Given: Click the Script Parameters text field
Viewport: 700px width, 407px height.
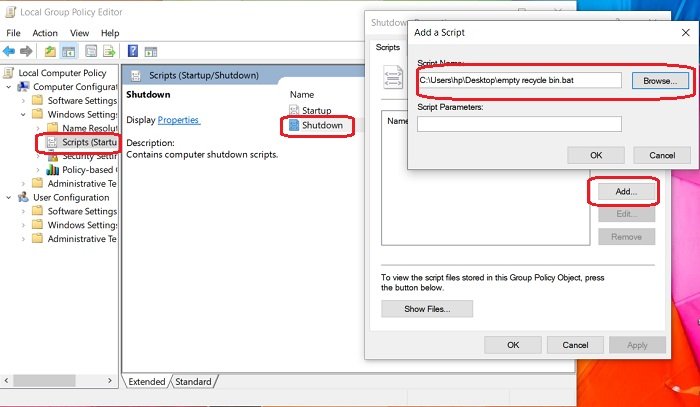Looking at the screenshot, I should point(519,124).
